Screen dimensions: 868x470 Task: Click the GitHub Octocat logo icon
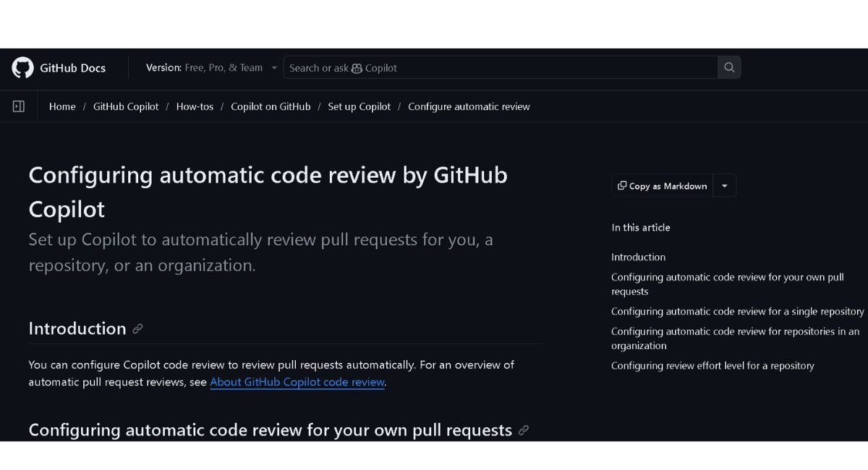(22, 67)
